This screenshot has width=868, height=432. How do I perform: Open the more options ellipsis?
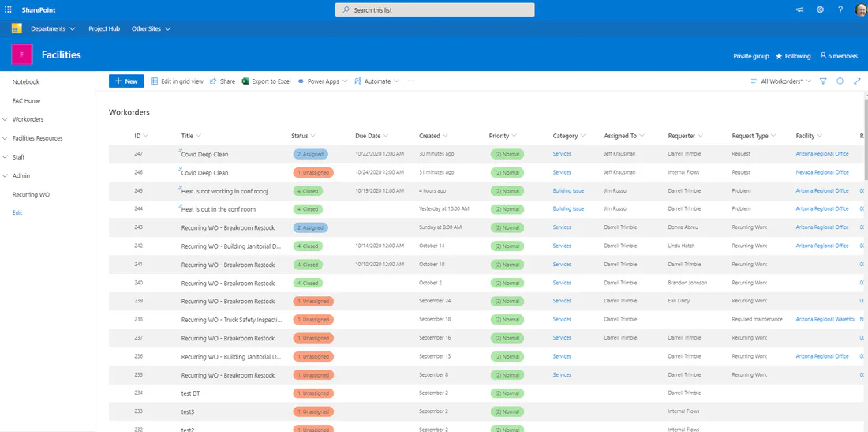coord(411,81)
